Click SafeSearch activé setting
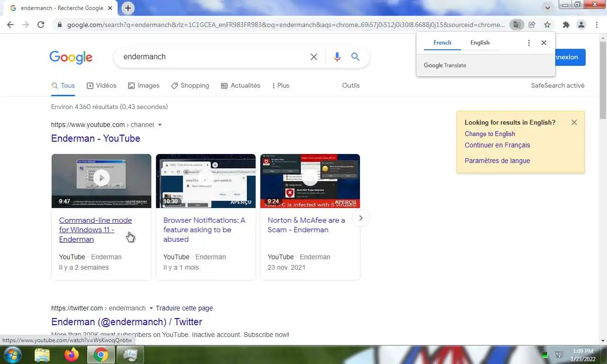 558,86
